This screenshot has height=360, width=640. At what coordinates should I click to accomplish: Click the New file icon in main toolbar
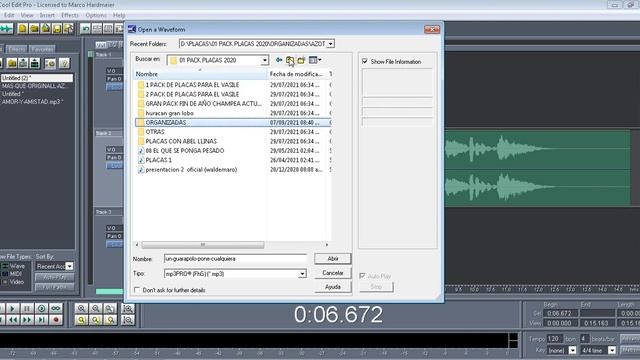22,28
